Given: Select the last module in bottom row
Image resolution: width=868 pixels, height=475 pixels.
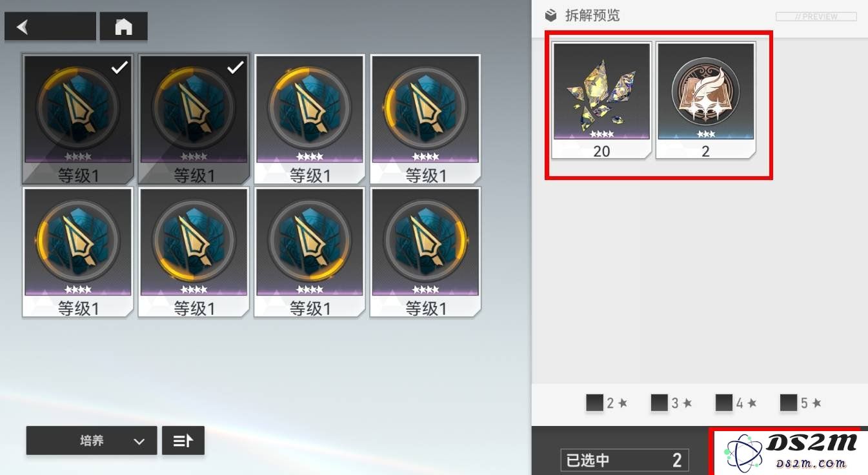Looking at the screenshot, I should tap(426, 252).
